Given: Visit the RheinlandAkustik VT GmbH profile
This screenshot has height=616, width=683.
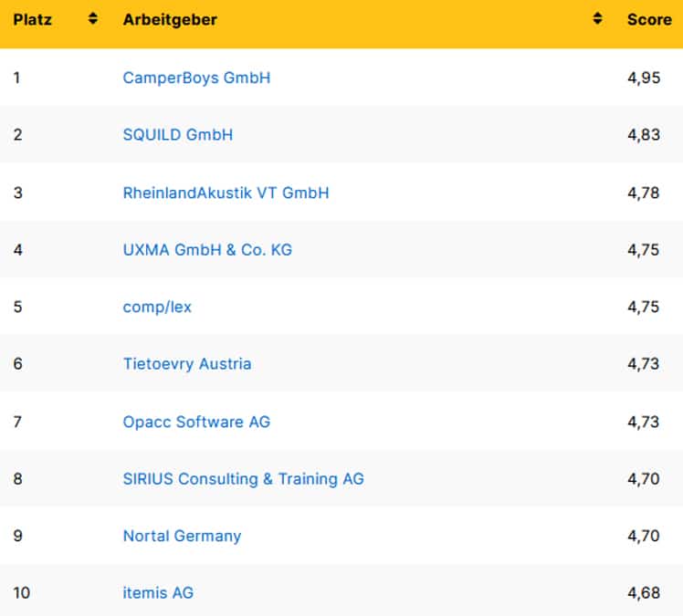Looking at the screenshot, I should coord(226,193).
